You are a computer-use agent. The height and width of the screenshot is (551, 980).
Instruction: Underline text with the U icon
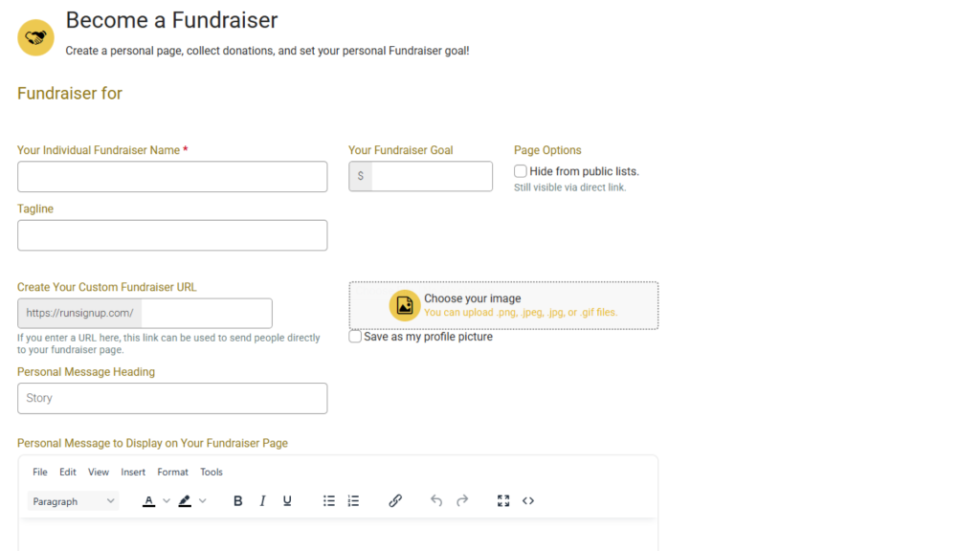287,501
